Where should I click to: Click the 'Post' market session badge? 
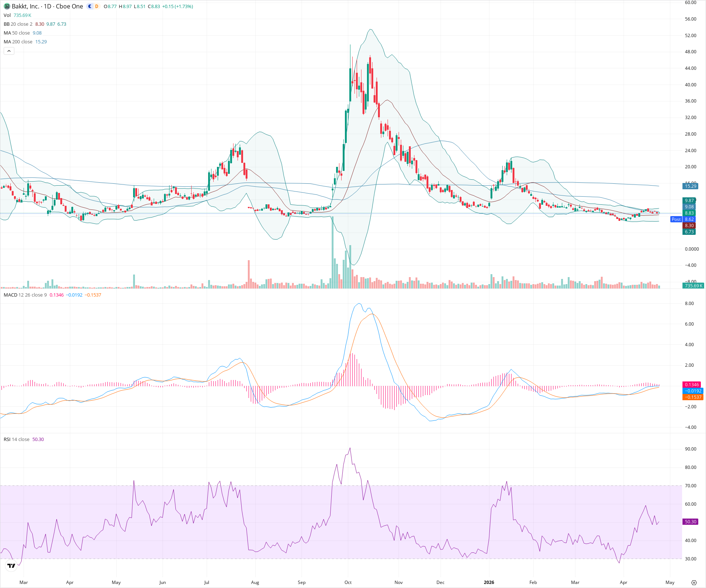pyautogui.click(x=676, y=219)
